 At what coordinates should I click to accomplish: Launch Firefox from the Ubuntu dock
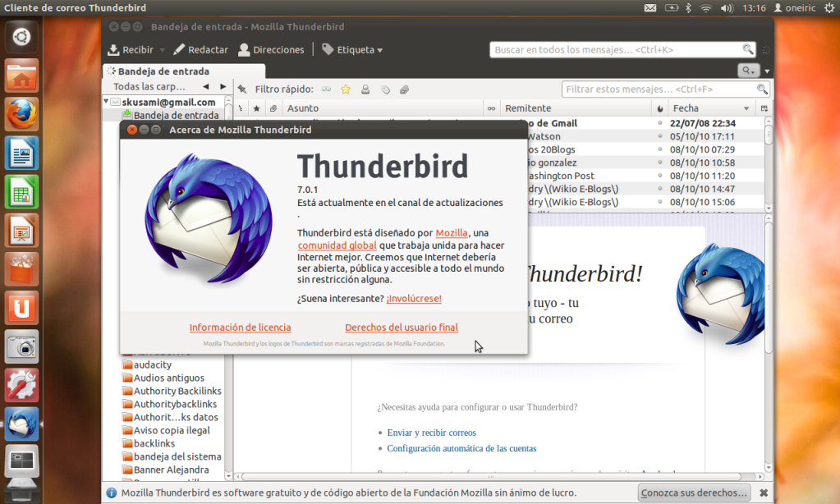point(22,114)
